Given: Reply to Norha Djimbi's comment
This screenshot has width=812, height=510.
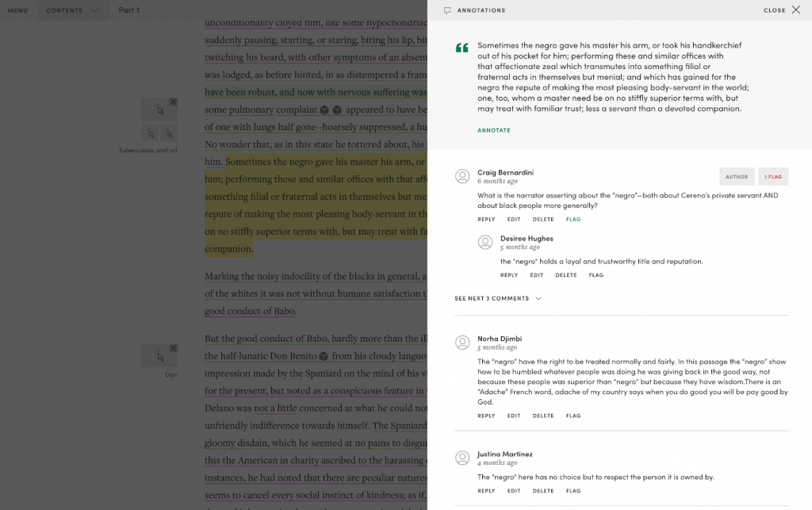Looking at the screenshot, I should (486, 416).
